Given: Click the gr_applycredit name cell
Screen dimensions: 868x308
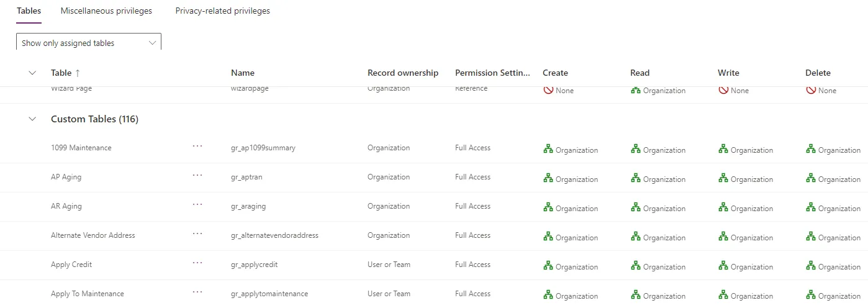Looking at the screenshot, I should (x=255, y=265).
